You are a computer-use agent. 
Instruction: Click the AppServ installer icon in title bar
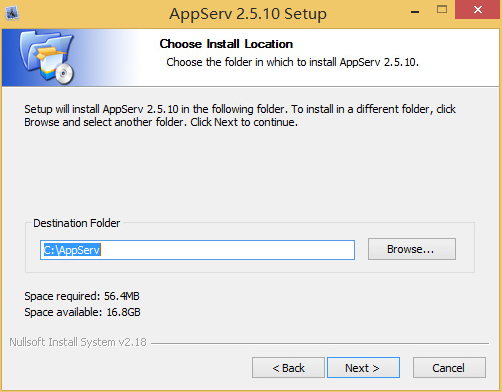[x=12, y=13]
